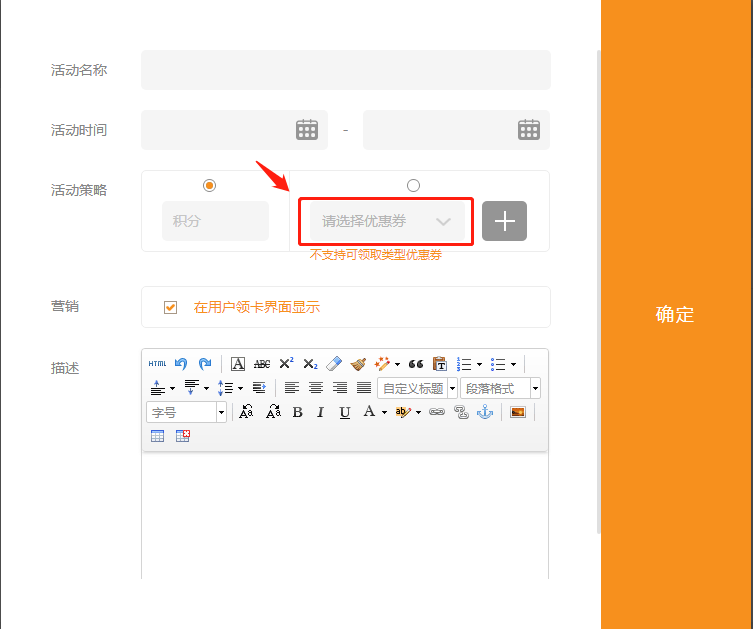Insert a hyperlink with the chain icon

pos(437,412)
